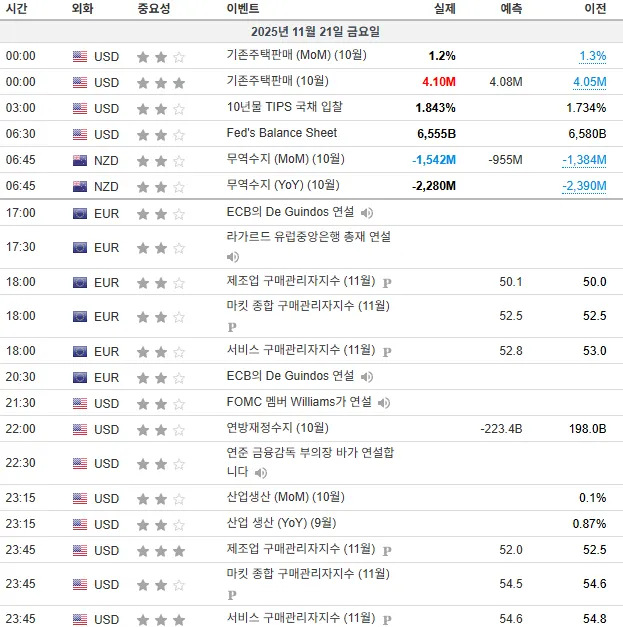
Task: Click the New Zealand flag on the 무역수지 (MoM) row
Action: [x=80, y=161]
